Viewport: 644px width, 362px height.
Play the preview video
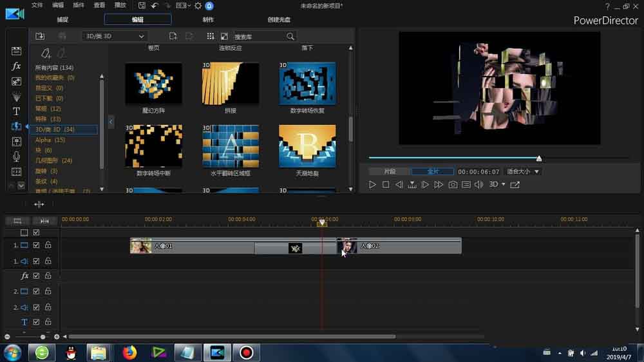click(372, 185)
